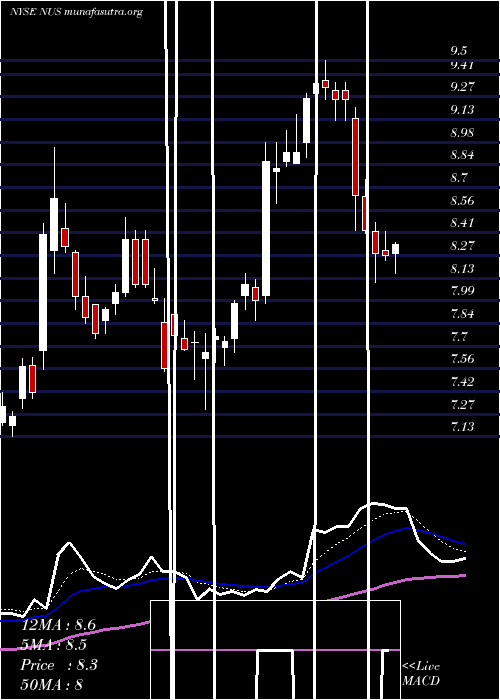This screenshot has width=500, height=700.
Task: Click the 8.98 price axis label
Action: click(x=462, y=133)
